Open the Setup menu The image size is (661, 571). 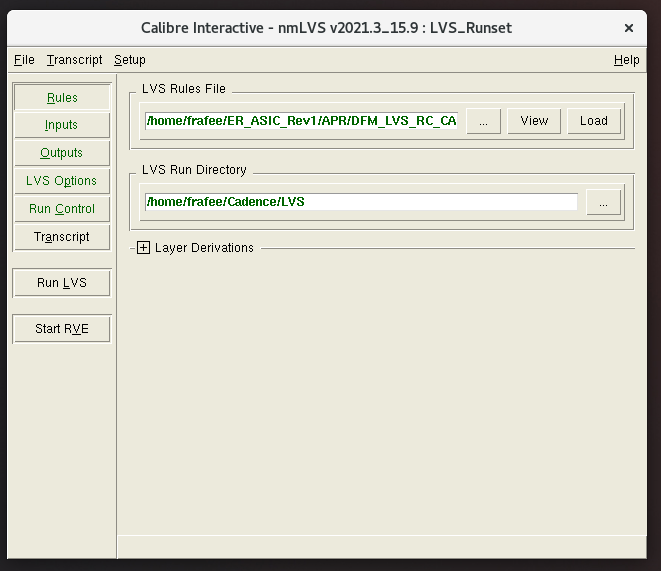tap(130, 60)
